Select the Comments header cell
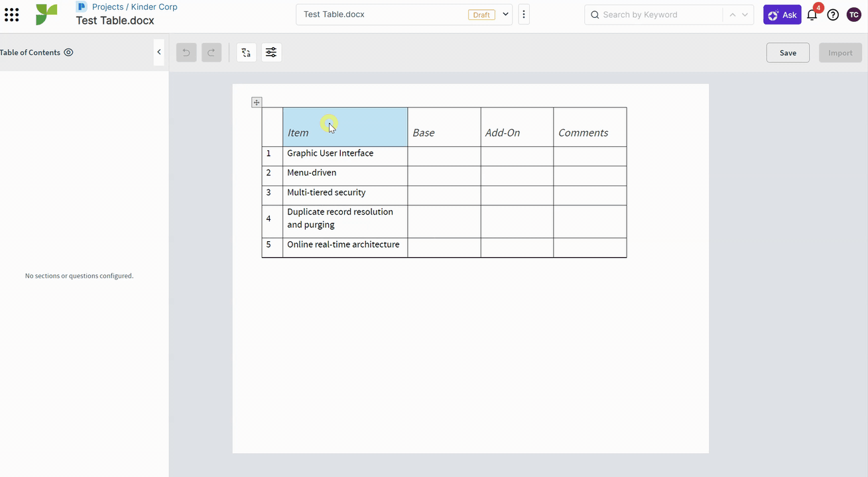This screenshot has width=868, height=477. [x=590, y=127]
